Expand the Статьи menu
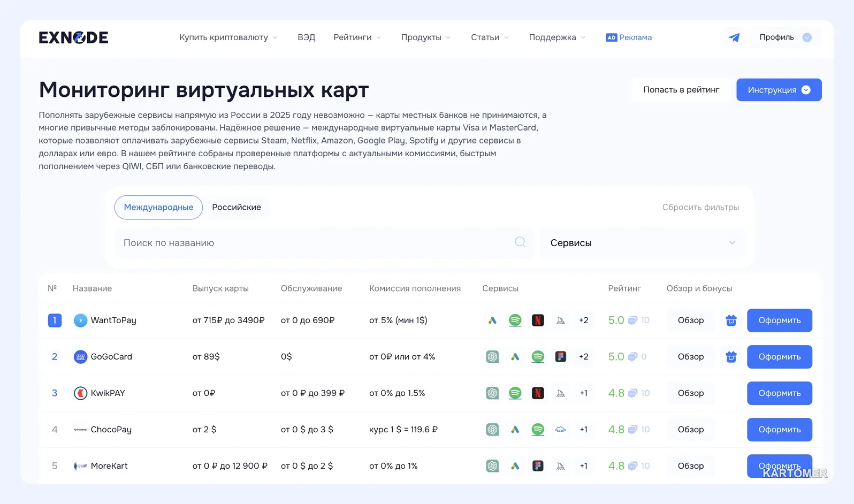 click(x=490, y=37)
